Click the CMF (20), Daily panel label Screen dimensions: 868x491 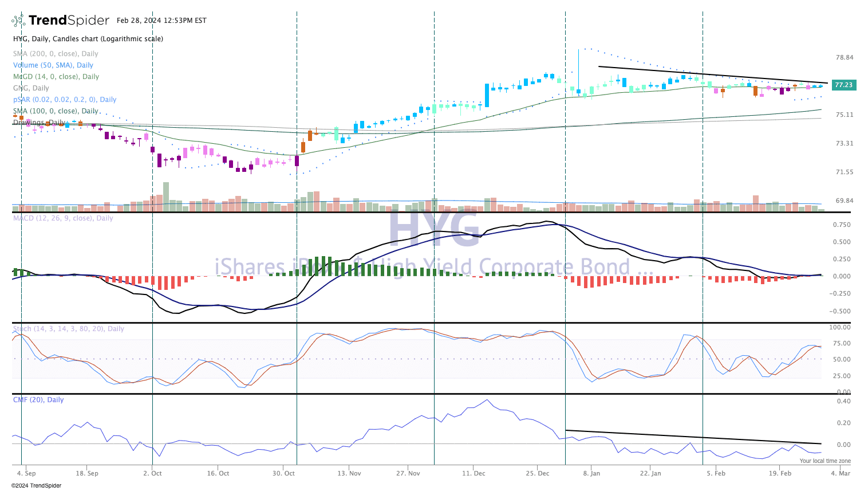pyautogui.click(x=38, y=400)
